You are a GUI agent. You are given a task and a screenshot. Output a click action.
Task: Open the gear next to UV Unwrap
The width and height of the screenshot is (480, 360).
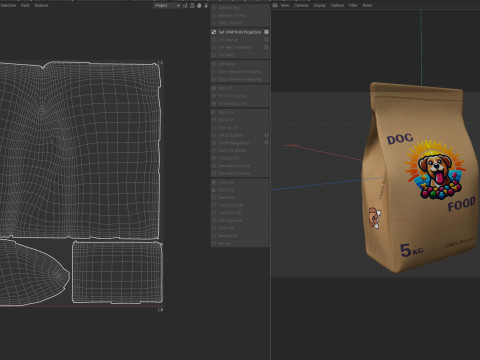266,40
